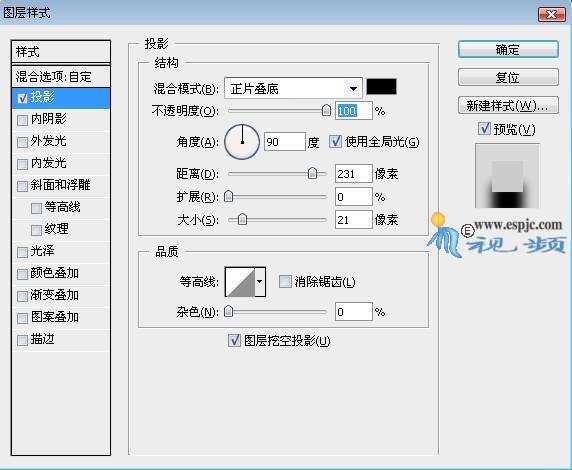
Task: Select the 描边 stroke row label
Action: click(x=42, y=339)
